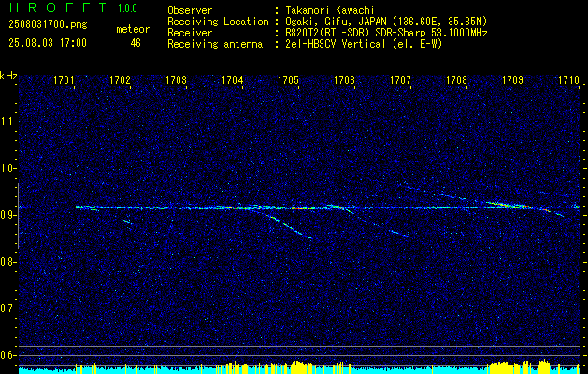Click the 1707 time marker
This screenshot has width=588, height=374.
400,80
